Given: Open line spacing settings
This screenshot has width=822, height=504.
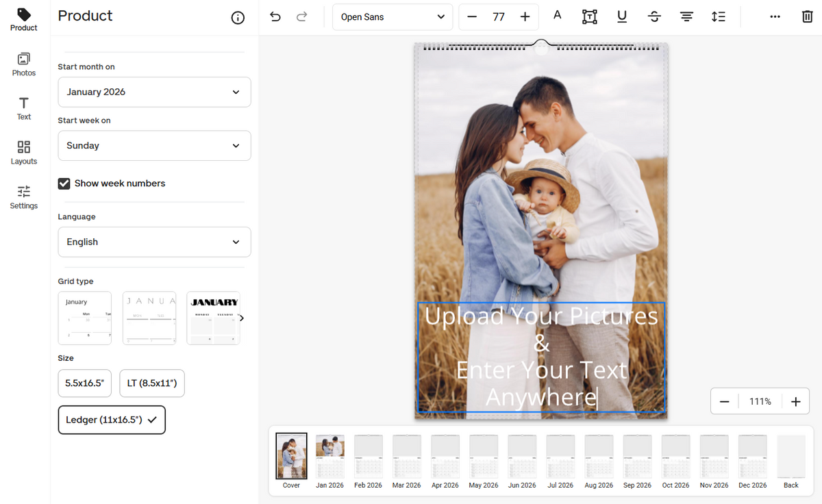Looking at the screenshot, I should [718, 17].
